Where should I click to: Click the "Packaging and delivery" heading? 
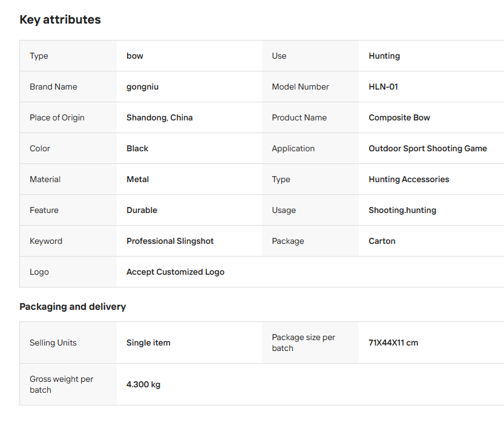coord(73,307)
